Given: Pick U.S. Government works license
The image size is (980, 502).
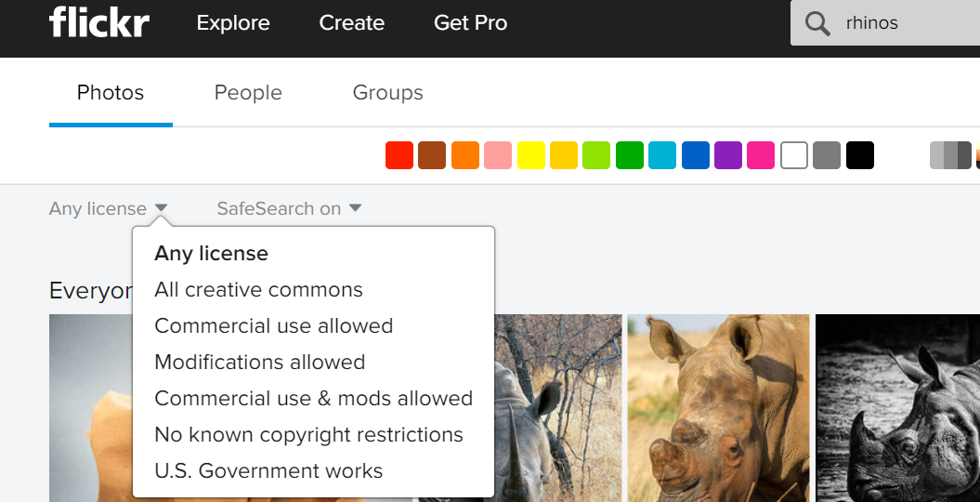Looking at the screenshot, I should [x=268, y=471].
